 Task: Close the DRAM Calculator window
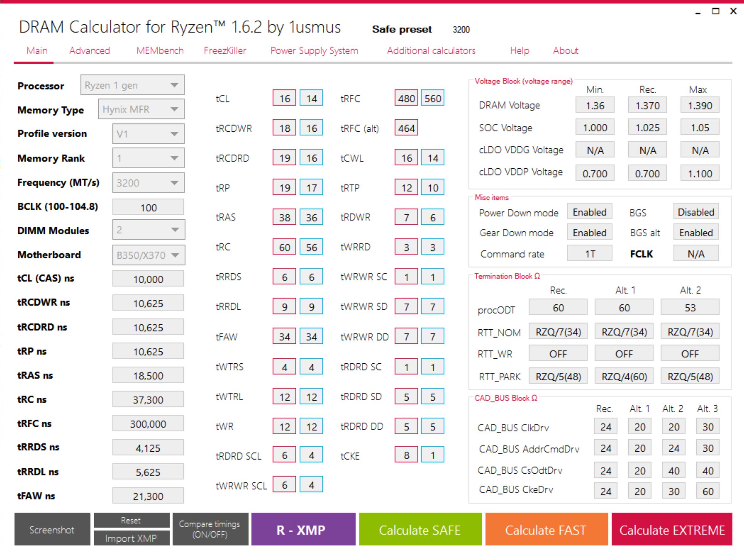[734, 11]
